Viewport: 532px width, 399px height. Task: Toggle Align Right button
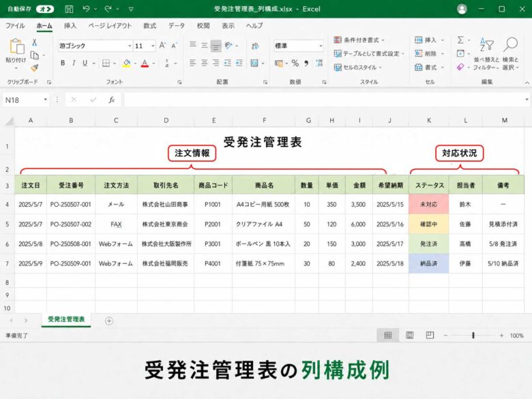[x=216, y=63]
